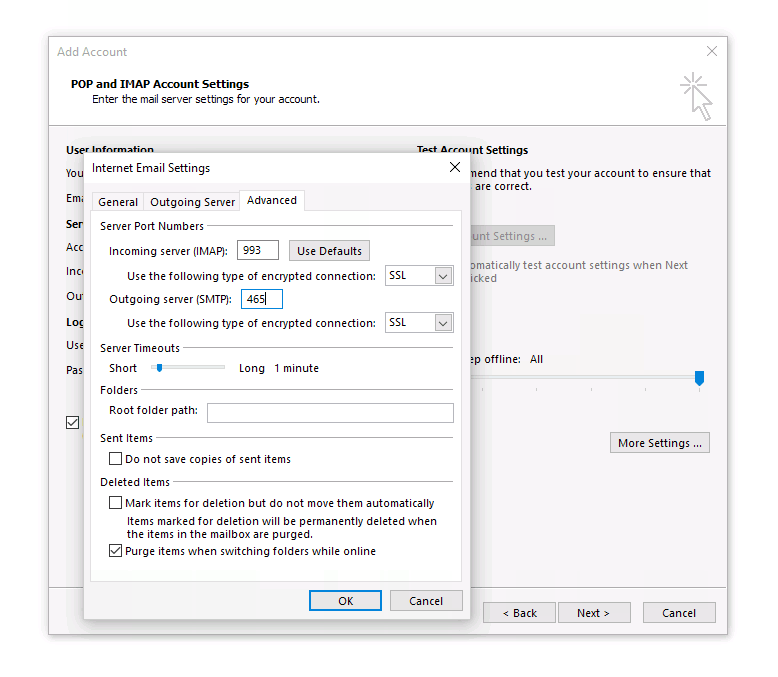Click the Root folder path field
Screen dimensions: 778x677
coord(330,412)
